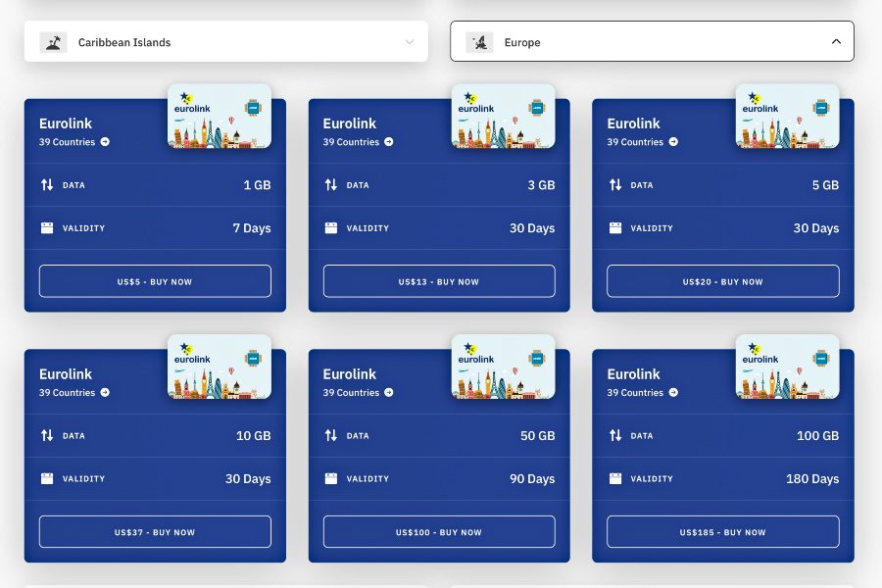Click the data arrows icon on 10 GB card
This screenshot has width=882, height=588.
(x=47, y=435)
